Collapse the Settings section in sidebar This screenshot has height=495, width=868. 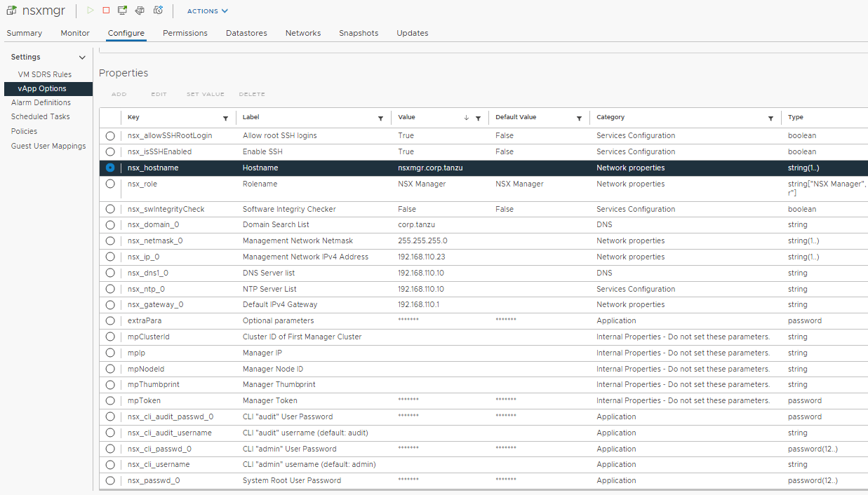(x=82, y=57)
